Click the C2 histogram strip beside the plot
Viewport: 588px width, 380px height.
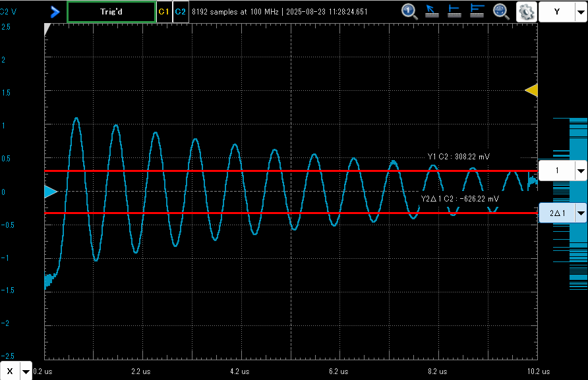click(x=570, y=204)
